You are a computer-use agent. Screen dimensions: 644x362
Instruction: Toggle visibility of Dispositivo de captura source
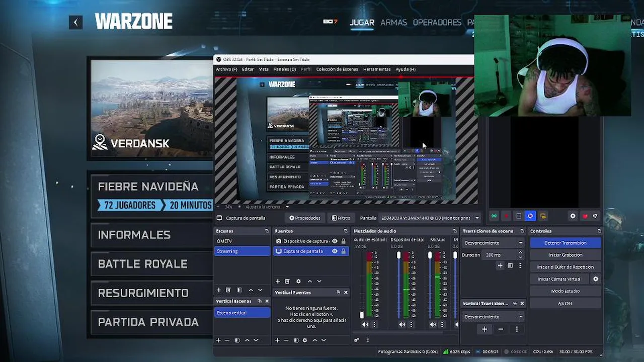335,241
